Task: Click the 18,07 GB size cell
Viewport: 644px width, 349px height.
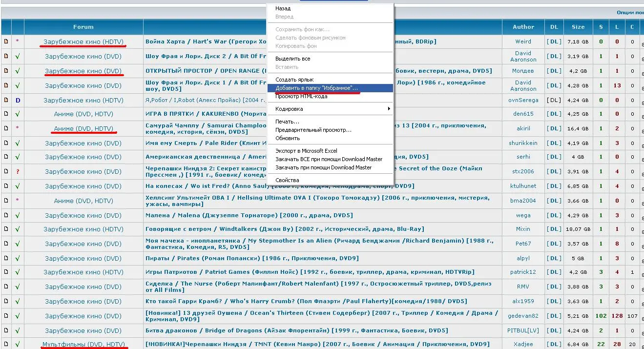Action: (x=578, y=229)
